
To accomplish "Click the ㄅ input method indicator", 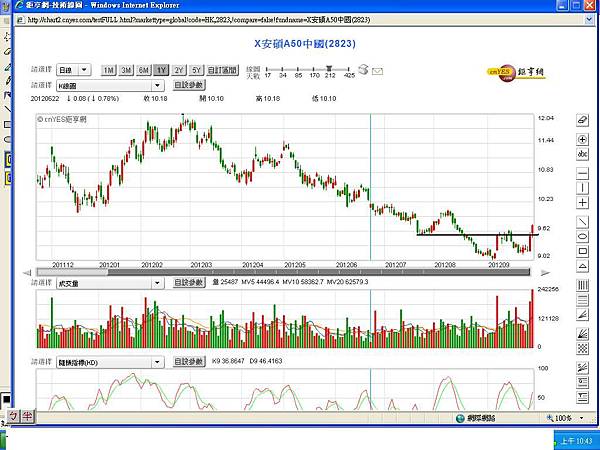I will (13, 416).
